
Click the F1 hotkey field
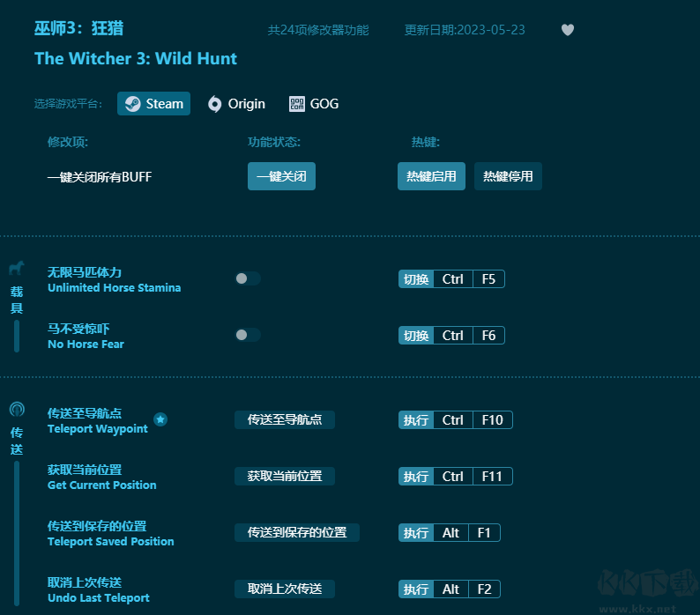(x=484, y=533)
